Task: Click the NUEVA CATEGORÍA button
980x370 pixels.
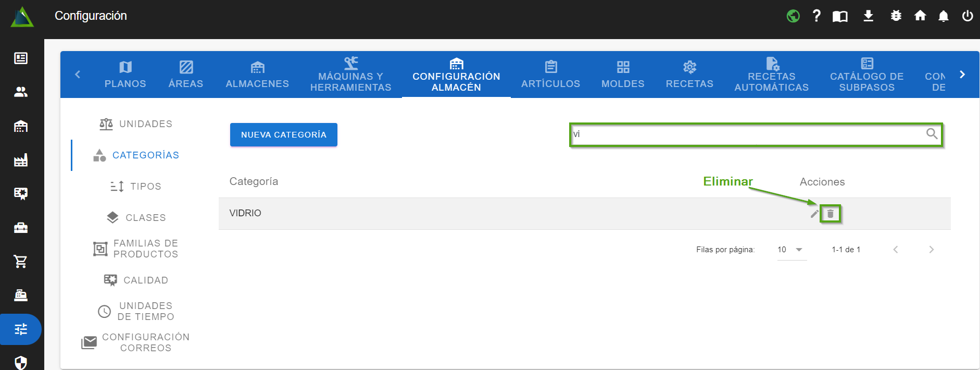Action: coord(284,134)
